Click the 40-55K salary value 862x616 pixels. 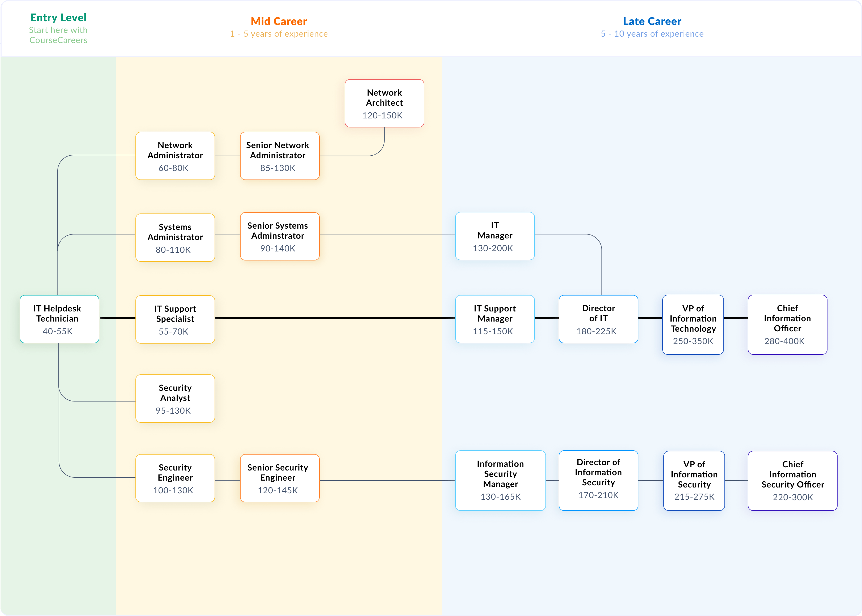click(58, 331)
